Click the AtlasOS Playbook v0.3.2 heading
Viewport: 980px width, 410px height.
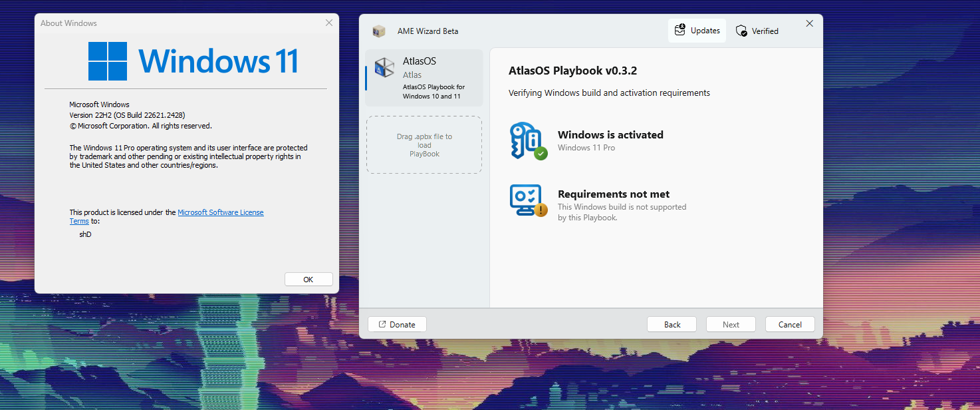(x=573, y=71)
